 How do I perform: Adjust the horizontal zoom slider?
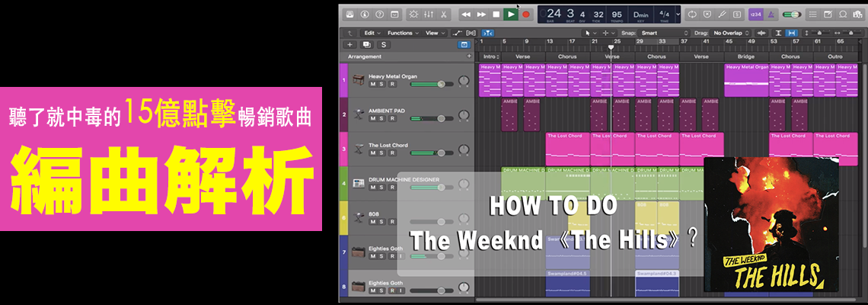[851, 34]
